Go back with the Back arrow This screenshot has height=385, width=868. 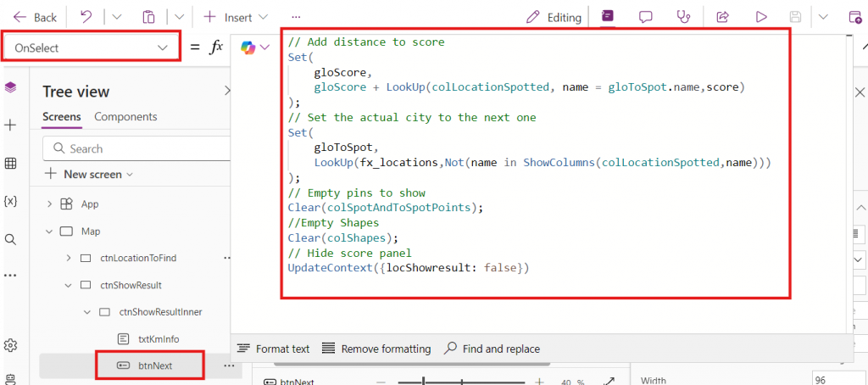pos(35,17)
